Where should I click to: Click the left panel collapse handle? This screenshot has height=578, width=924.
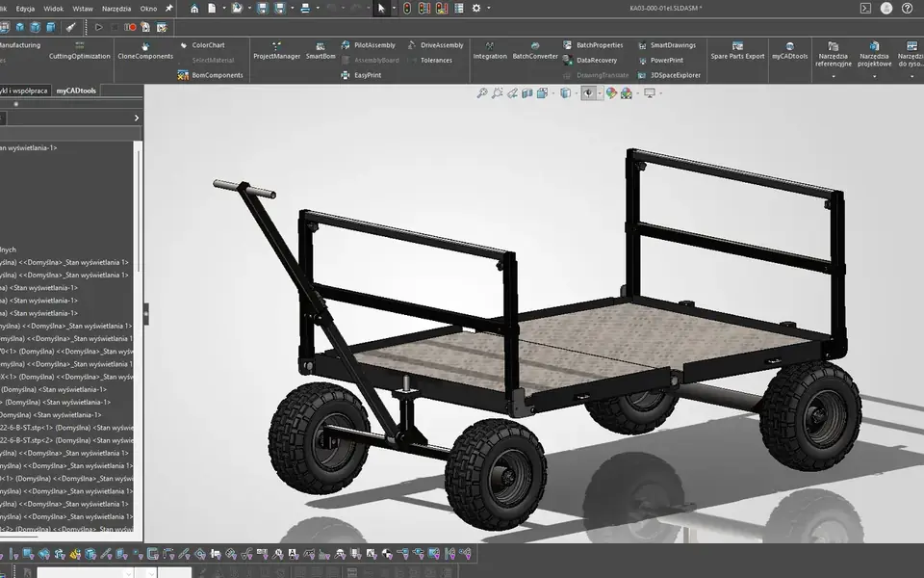(x=146, y=314)
